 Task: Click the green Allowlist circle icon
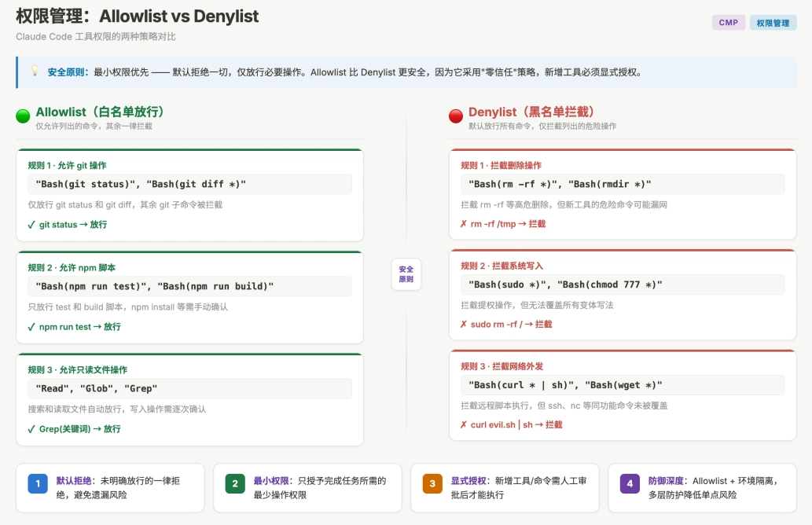coord(23,116)
